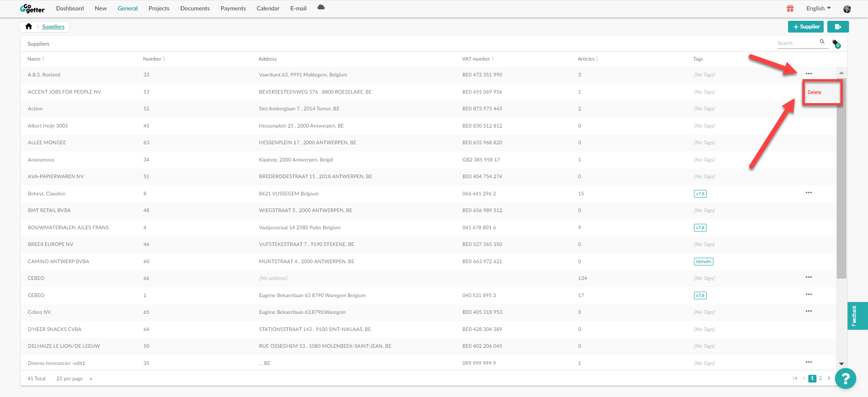Open actions menu for Cebeo NV

pyautogui.click(x=809, y=311)
